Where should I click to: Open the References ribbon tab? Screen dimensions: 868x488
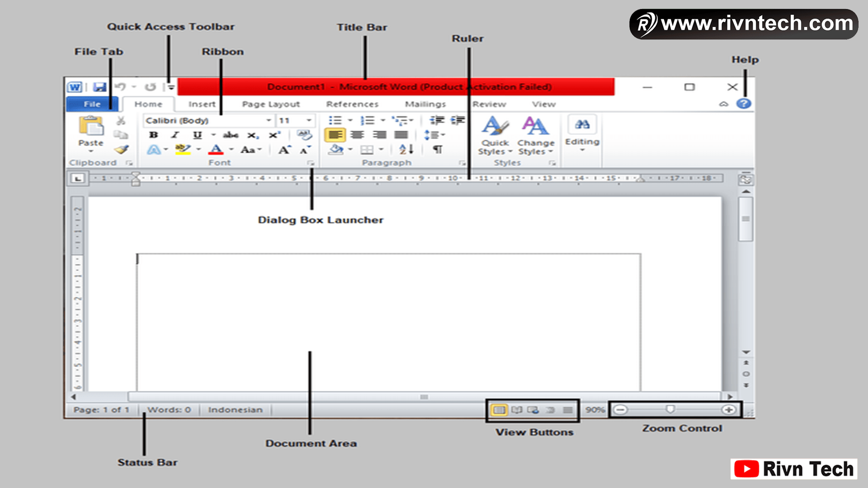point(353,104)
